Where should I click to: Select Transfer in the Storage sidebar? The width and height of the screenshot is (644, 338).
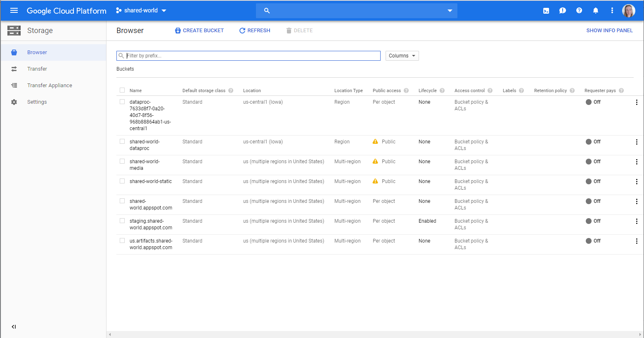click(x=53, y=69)
